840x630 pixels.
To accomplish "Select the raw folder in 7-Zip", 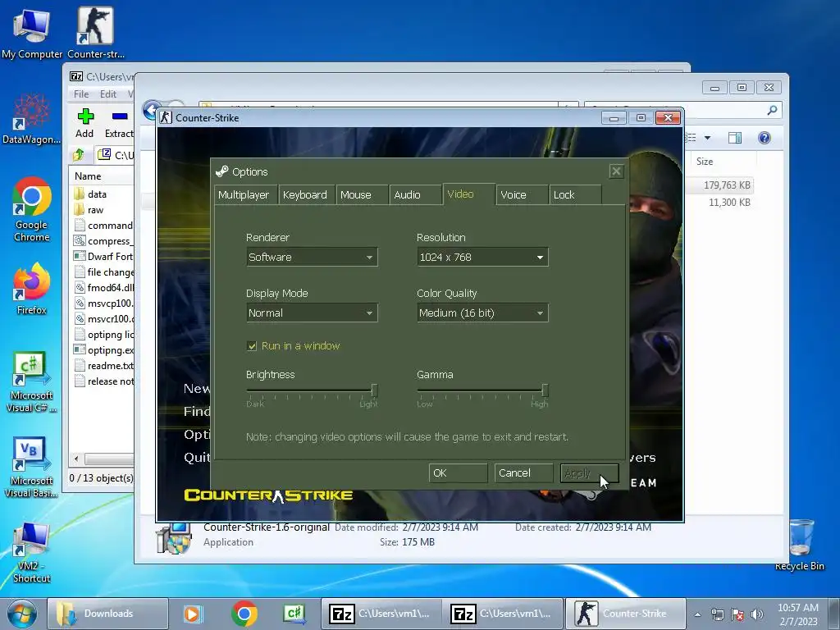I will tap(95, 210).
